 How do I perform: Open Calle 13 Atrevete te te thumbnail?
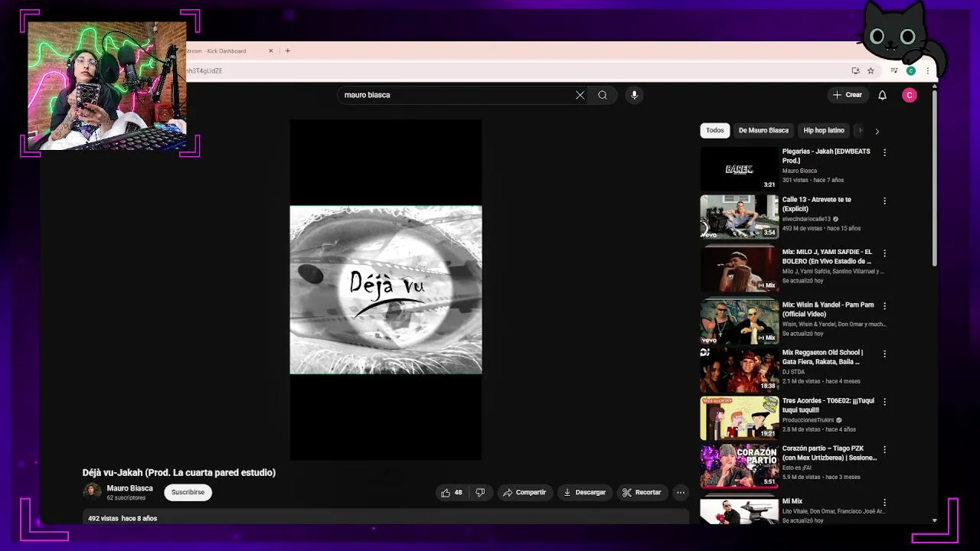click(x=739, y=217)
